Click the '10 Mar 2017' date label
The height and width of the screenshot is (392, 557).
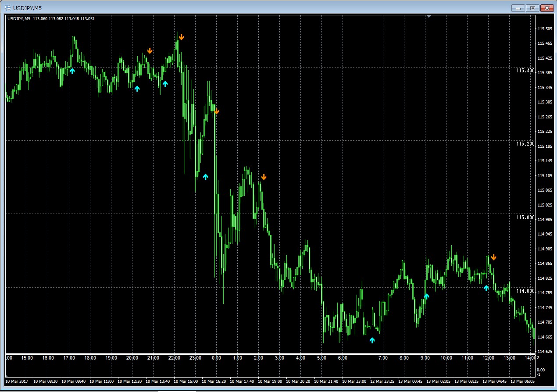17,381
